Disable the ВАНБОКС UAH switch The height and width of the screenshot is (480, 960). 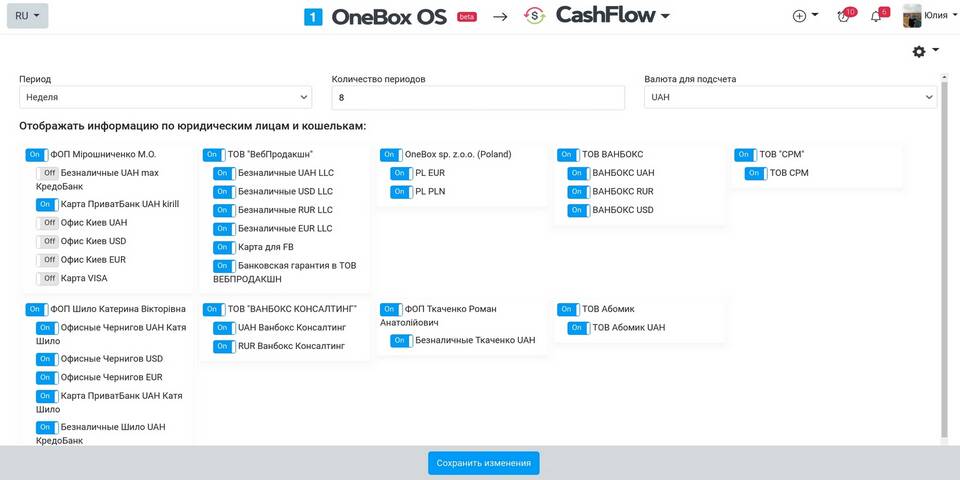click(579, 173)
